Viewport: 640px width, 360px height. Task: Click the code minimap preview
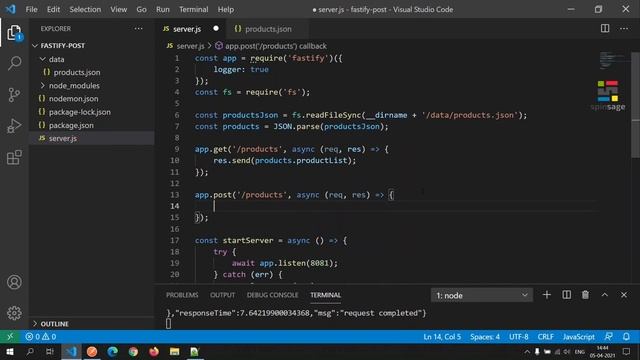tap(614, 60)
